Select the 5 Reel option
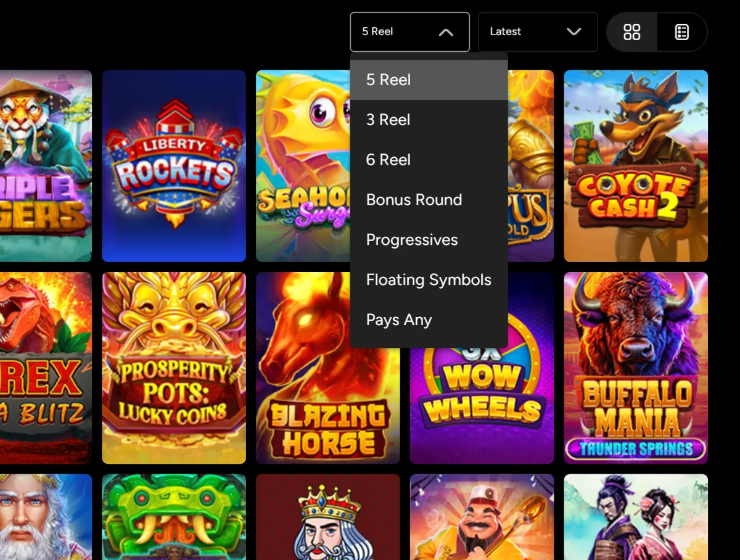 [429, 80]
